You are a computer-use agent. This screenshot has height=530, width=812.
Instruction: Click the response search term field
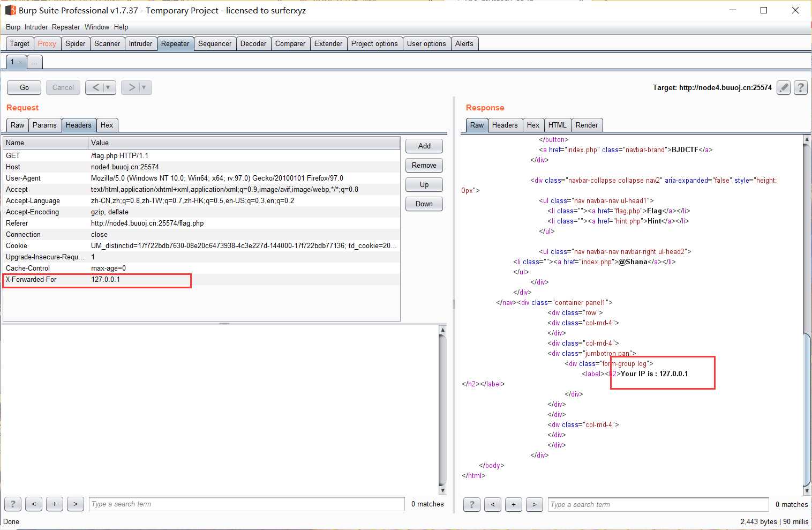coord(658,504)
